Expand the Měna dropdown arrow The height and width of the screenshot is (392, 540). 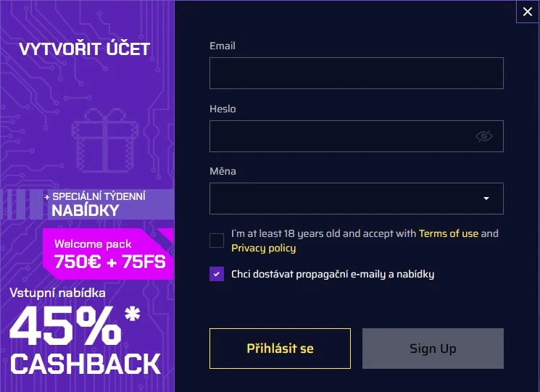[x=486, y=199]
